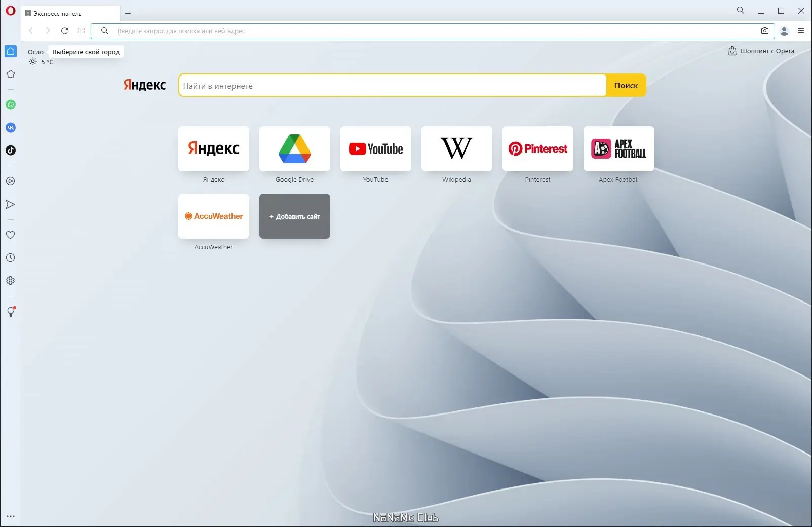The height and width of the screenshot is (527, 812).
Task: Open My Flow in the sidebar
Action: click(x=11, y=204)
